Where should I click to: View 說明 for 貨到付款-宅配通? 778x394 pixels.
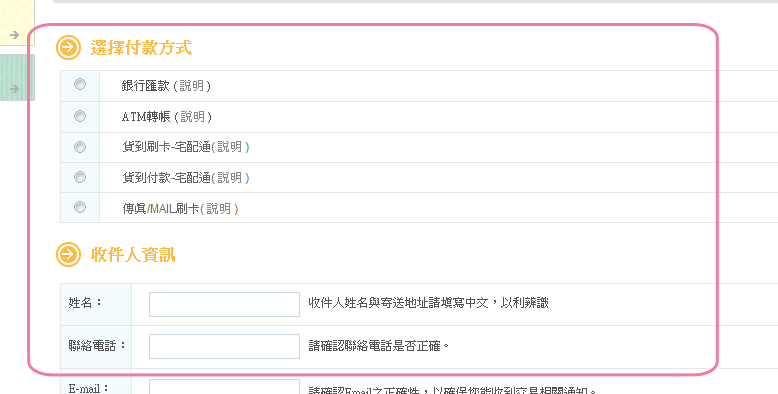click(230, 178)
